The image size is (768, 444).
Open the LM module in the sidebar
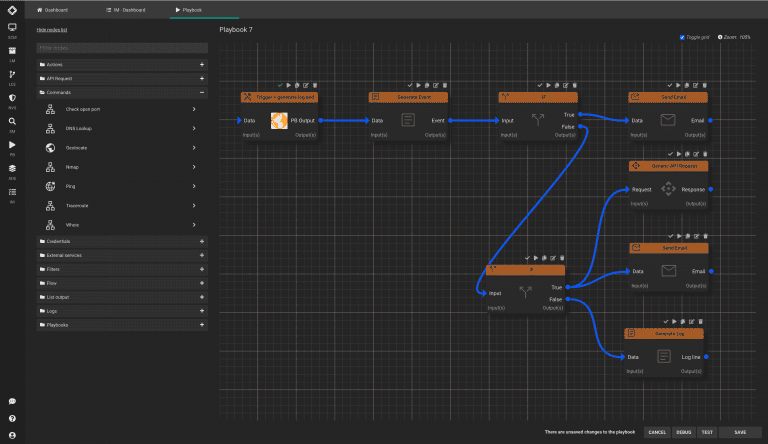12,51
